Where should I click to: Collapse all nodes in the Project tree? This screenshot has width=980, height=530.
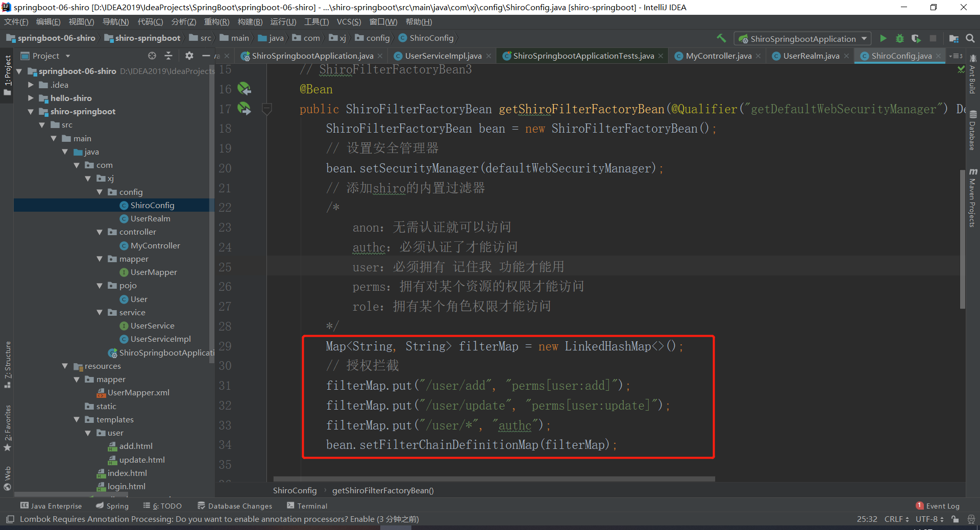coord(168,56)
